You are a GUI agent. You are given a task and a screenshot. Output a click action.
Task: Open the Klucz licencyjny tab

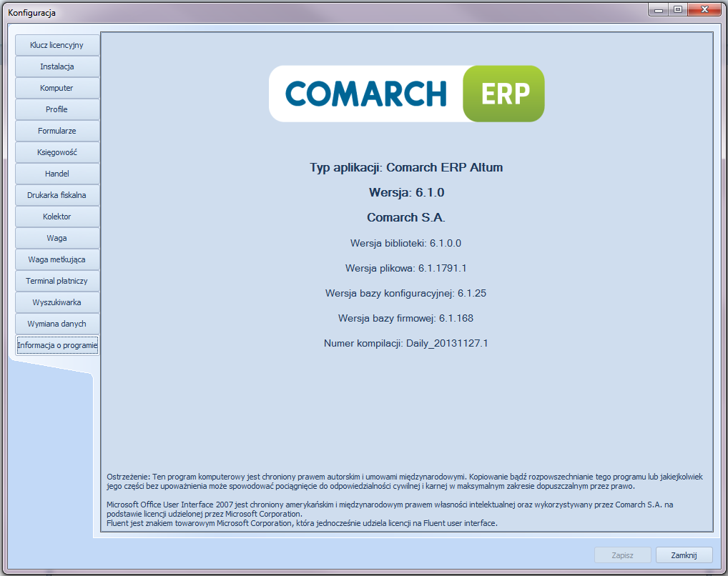57,45
